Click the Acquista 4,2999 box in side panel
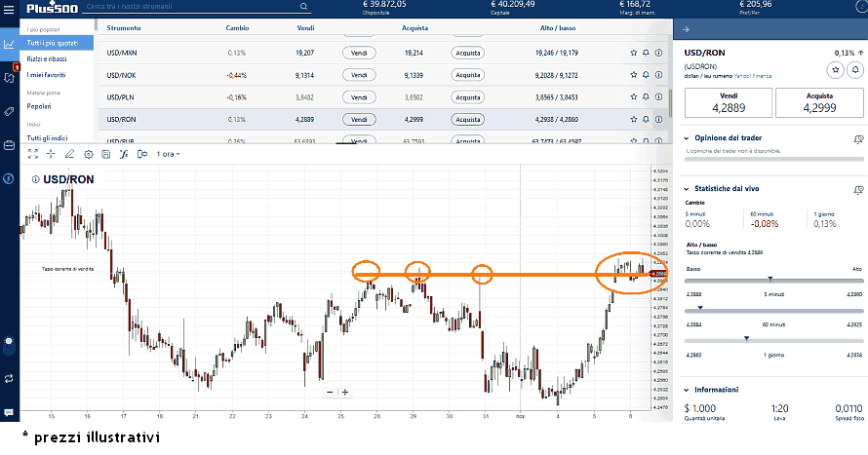868x455 pixels. (x=819, y=104)
